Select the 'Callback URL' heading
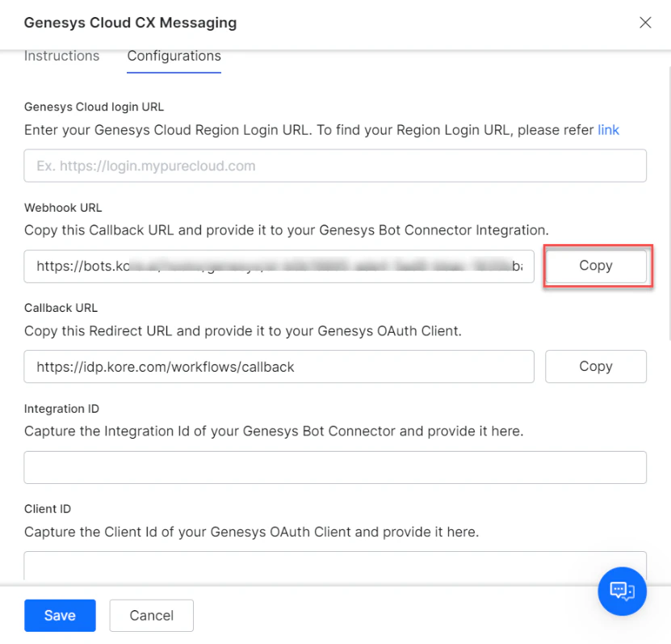This screenshot has width=671, height=644. [x=61, y=308]
